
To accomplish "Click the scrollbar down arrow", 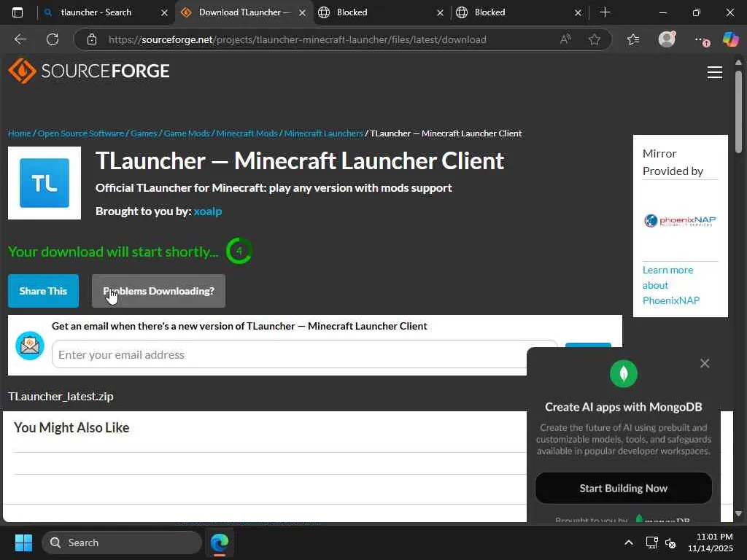I will tap(738, 514).
